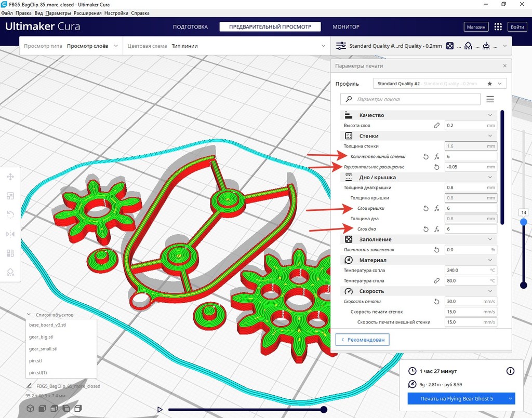
Task: Click the link icon beside Высота слоя
Action: point(436,126)
